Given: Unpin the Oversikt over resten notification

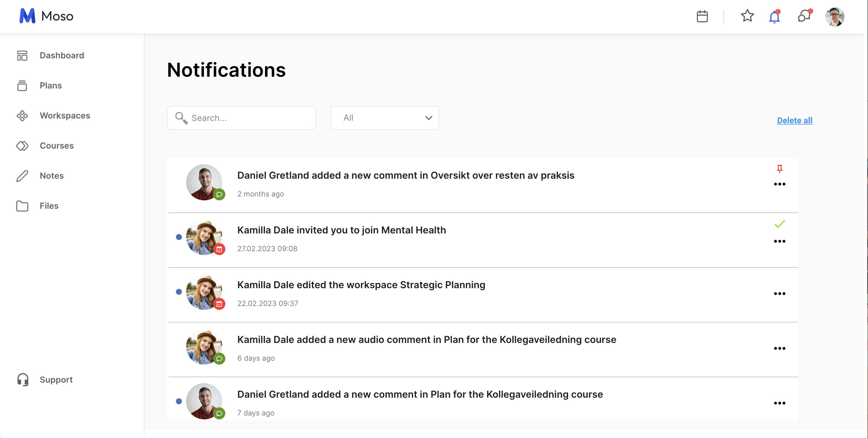Looking at the screenshot, I should pos(779,168).
